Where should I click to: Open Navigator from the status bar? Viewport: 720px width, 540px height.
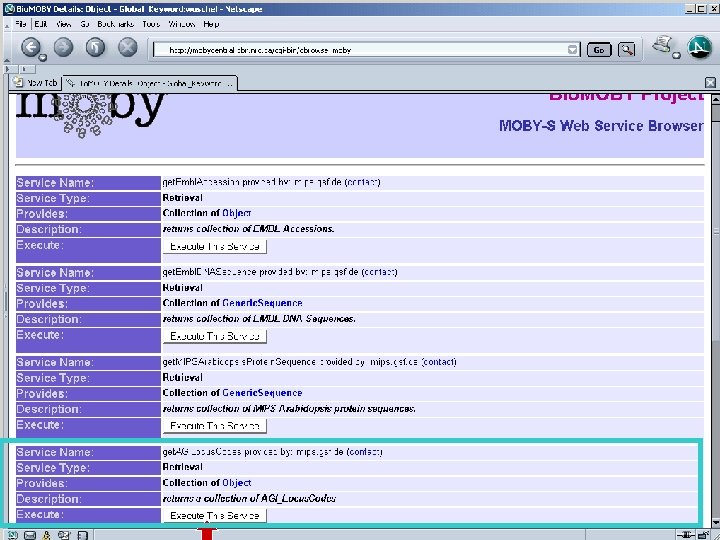click(x=12, y=535)
